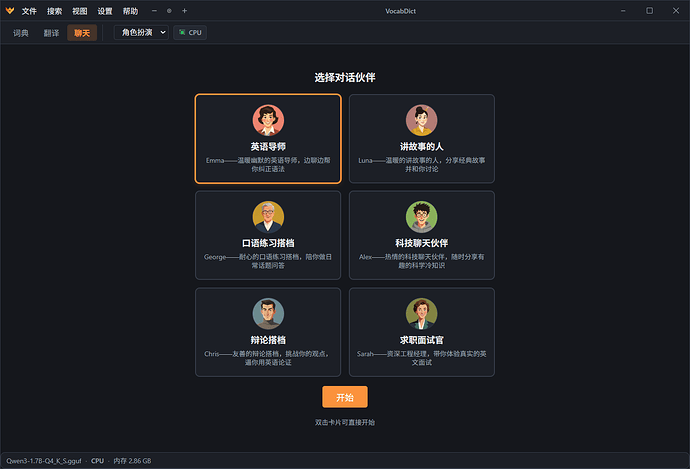Click the 双击卡片可直接开始 hint text

click(345, 422)
